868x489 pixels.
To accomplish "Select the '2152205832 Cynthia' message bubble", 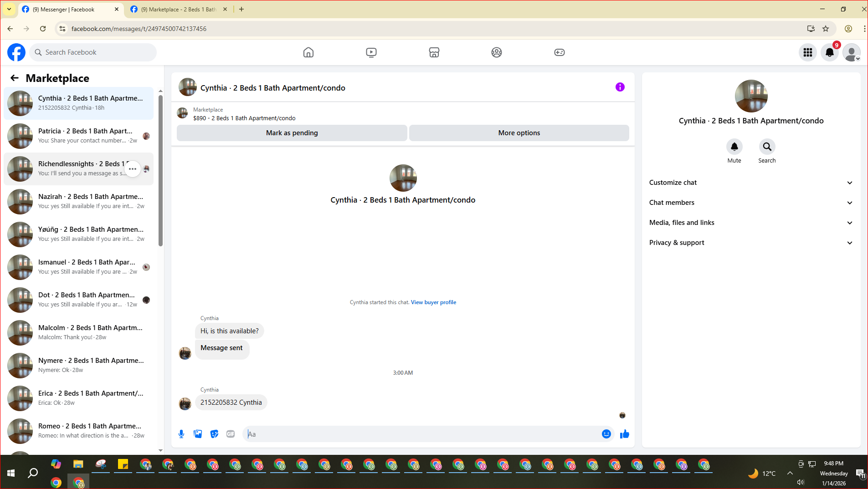I will point(231,402).
